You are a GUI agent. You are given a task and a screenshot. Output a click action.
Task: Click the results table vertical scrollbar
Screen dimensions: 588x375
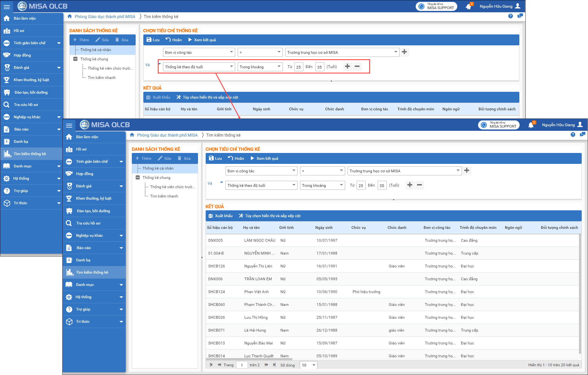tap(580, 294)
